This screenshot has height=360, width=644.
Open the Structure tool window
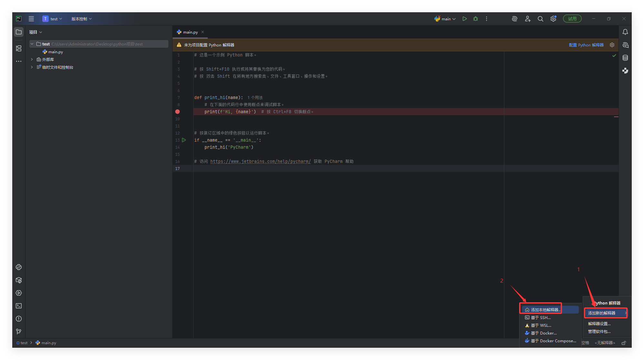pyautogui.click(x=19, y=48)
